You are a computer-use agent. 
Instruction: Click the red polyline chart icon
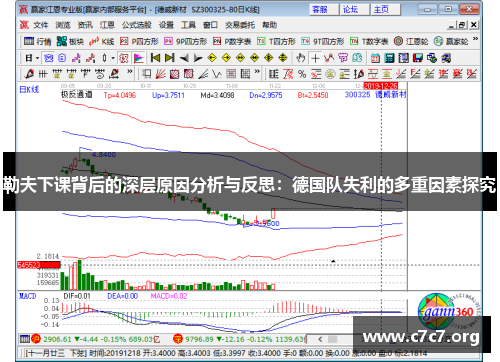[329, 58]
